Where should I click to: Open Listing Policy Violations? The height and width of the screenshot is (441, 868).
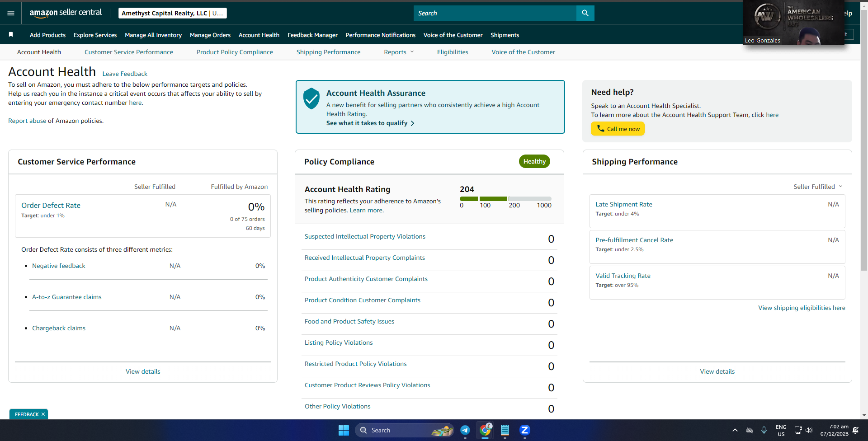(x=339, y=342)
